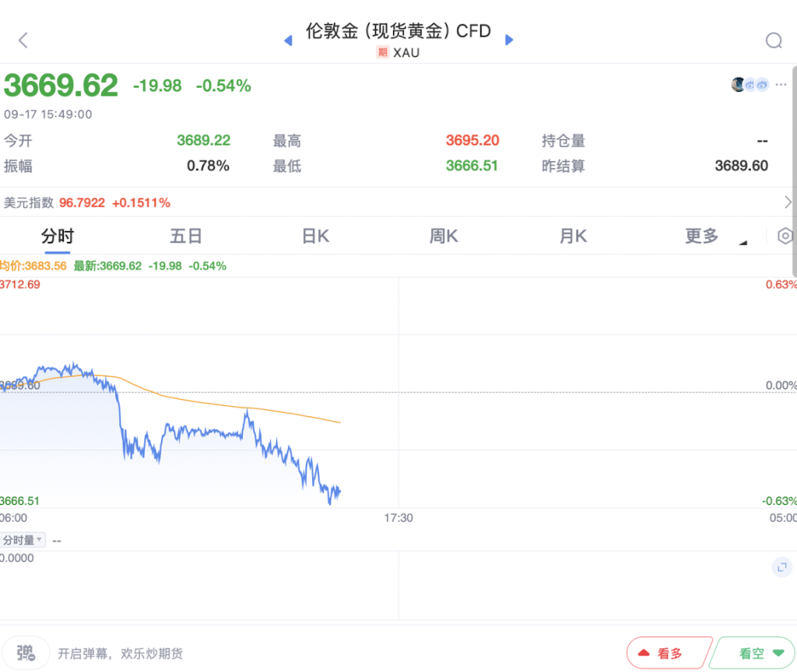Image resolution: width=797 pixels, height=672 pixels.
Task: Go back using the left chevron arrow
Action: [x=23, y=40]
